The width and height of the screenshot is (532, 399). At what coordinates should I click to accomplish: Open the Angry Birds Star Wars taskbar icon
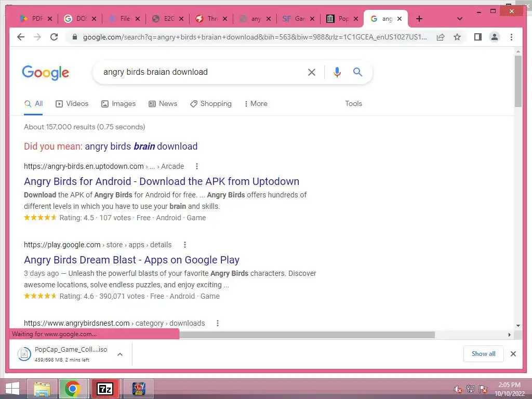(139, 389)
